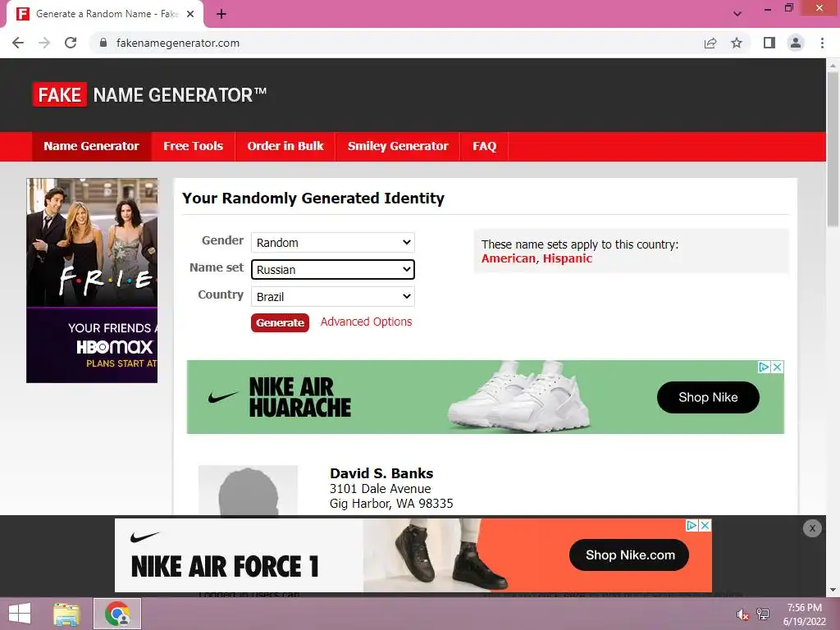Click the page vertical scrollbar thumb

tap(833, 149)
